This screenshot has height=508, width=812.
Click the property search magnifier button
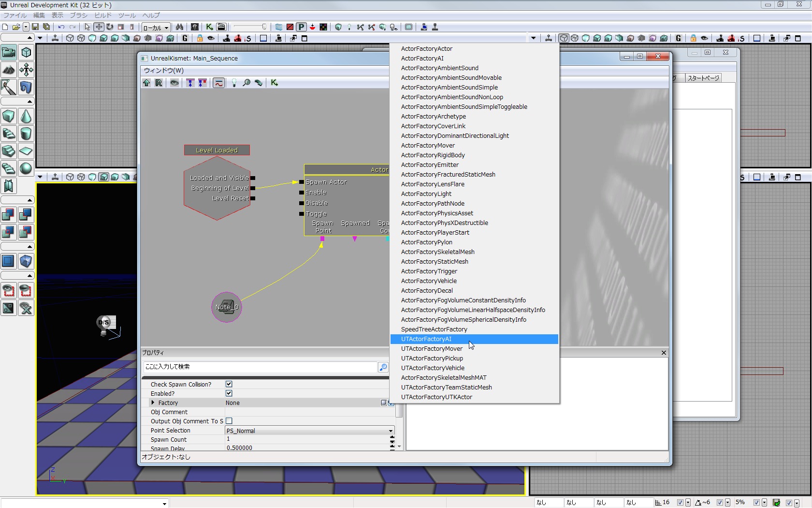click(383, 367)
